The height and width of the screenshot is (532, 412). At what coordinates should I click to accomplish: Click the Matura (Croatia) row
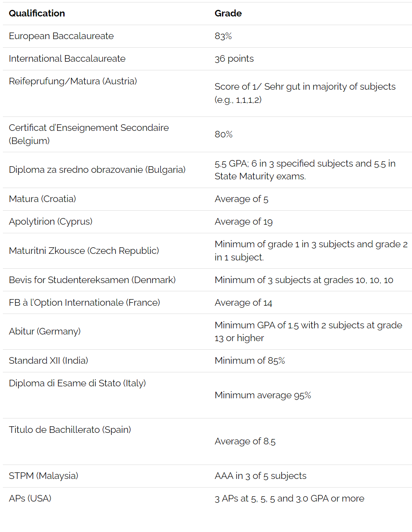(207, 199)
